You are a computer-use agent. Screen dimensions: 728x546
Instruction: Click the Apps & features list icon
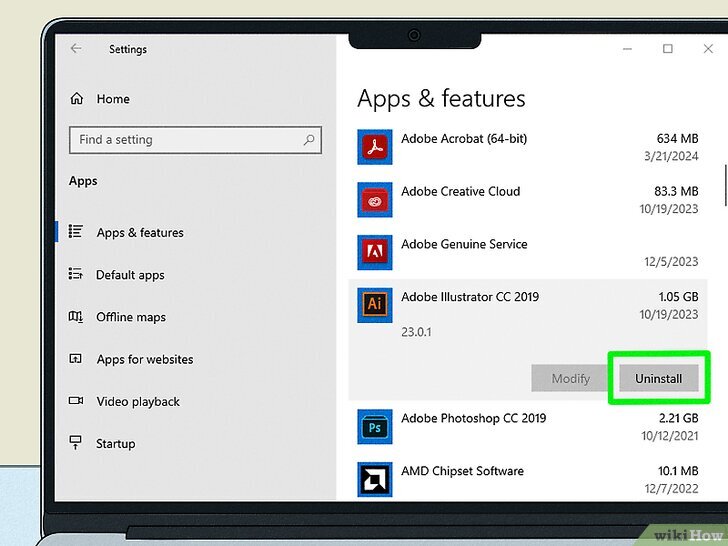click(76, 231)
